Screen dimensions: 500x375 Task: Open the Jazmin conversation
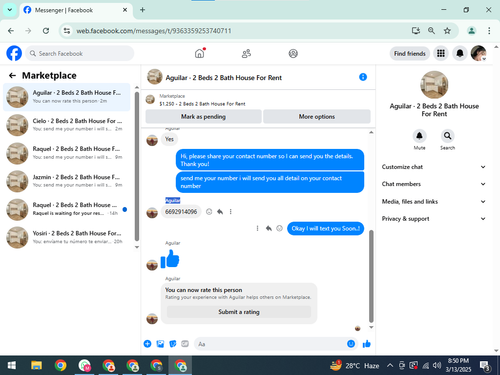pyautogui.click(x=67, y=181)
